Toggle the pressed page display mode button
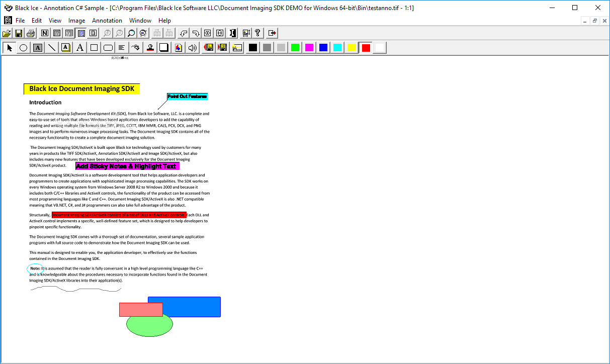The image size is (610, 364). (81, 33)
